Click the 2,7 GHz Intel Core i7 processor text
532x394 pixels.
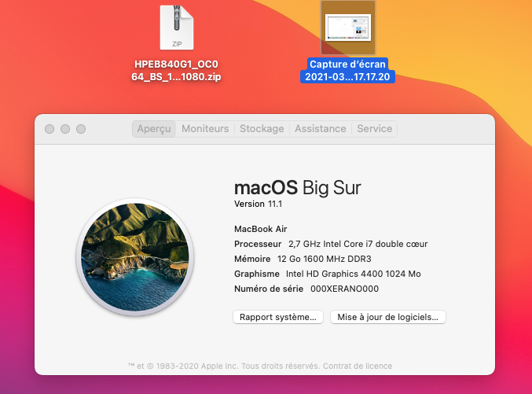(358, 244)
